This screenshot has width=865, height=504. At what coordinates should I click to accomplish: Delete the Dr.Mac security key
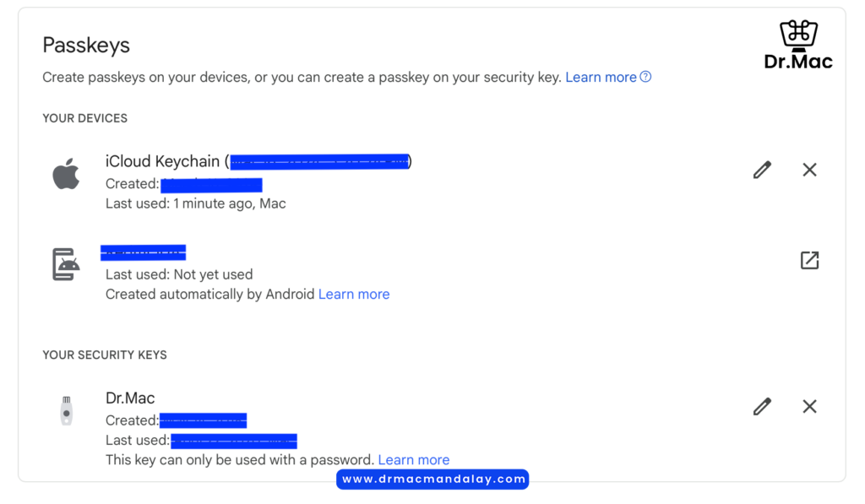tap(809, 406)
